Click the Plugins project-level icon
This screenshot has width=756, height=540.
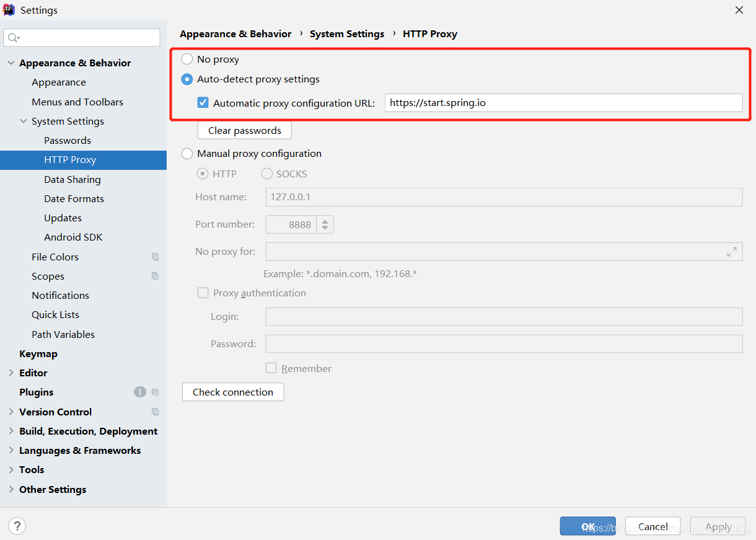pos(155,392)
